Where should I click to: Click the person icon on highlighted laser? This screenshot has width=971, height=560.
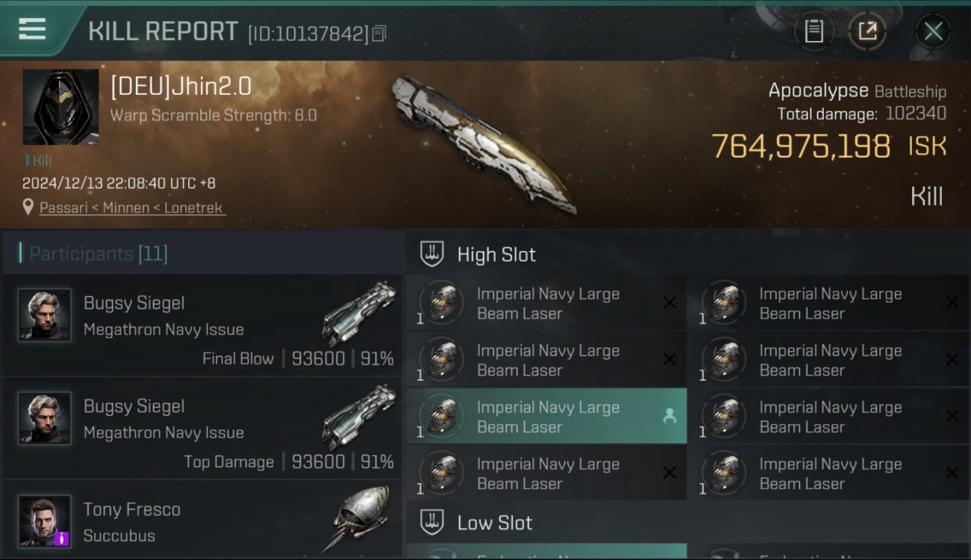tap(669, 417)
